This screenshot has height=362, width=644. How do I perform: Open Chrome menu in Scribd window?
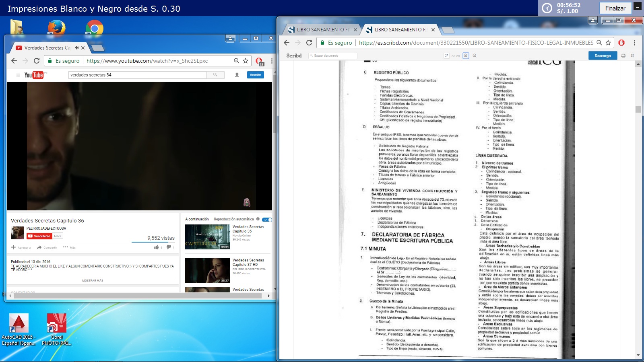634,43
